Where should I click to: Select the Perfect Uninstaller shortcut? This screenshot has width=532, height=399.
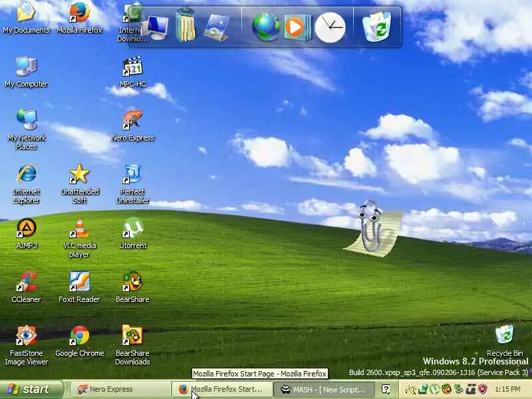pyautogui.click(x=132, y=184)
